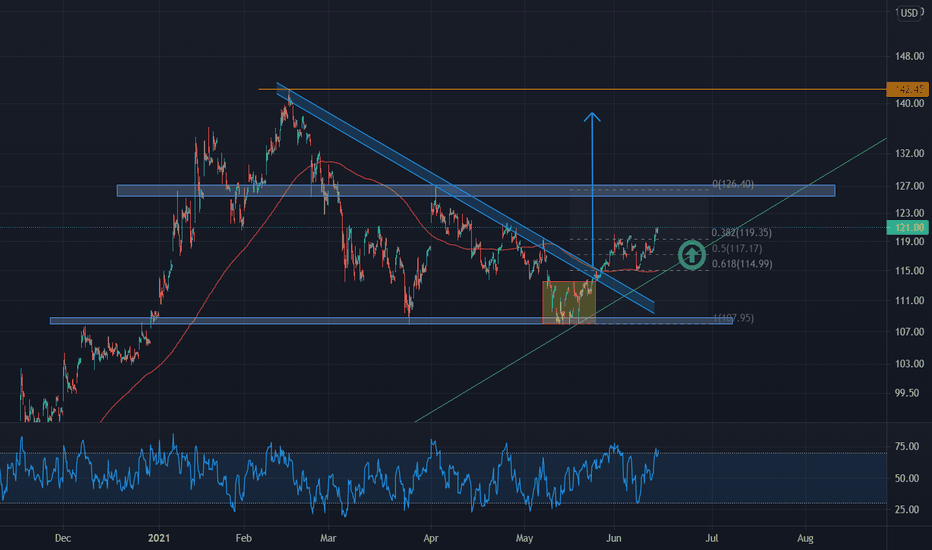Click the 123.00 price axis label

(x=909, y=213)
